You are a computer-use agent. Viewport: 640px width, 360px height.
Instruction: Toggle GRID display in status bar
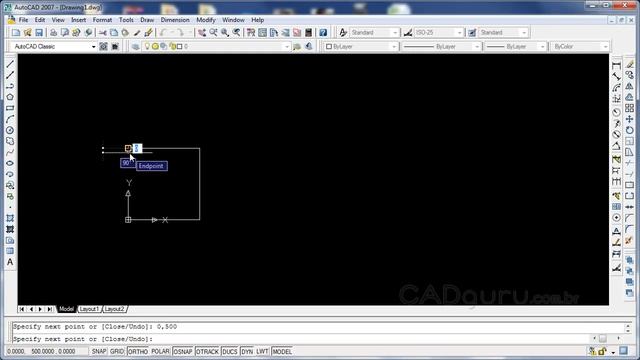click(117, 351)
